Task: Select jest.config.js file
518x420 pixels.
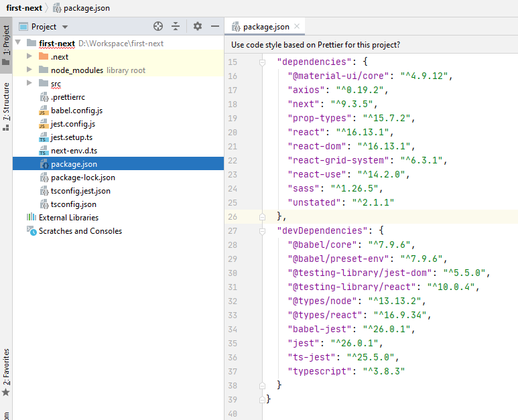Action: point(73,124)
